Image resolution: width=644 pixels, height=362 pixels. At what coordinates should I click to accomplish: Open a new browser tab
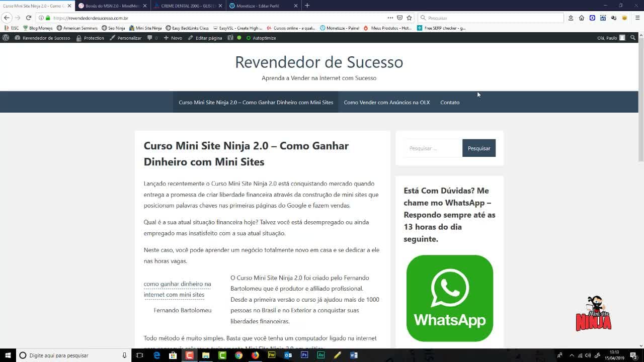(307, 6)
